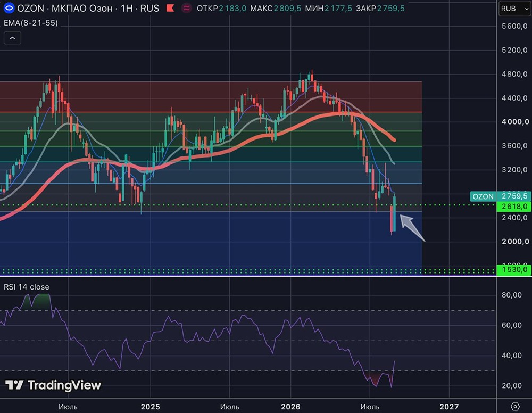Click the 3200,0 price scale label
The width and height of the screenshot is (532, 413).
pyautogui.click(x=514, y=169)
